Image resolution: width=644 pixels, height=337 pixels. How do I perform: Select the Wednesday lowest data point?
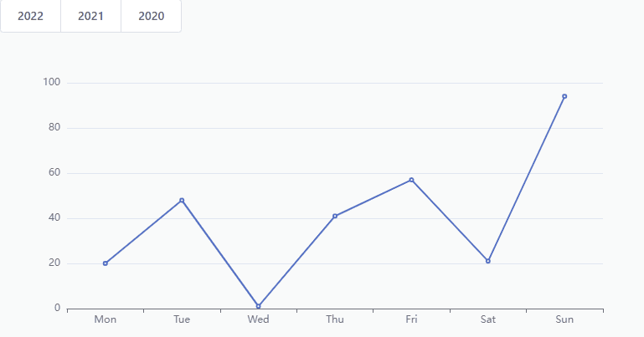click(258, 306)
